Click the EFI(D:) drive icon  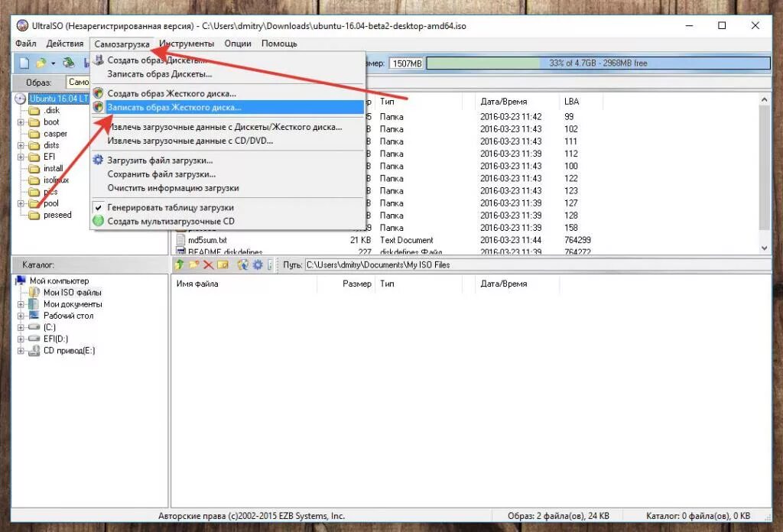34,339
